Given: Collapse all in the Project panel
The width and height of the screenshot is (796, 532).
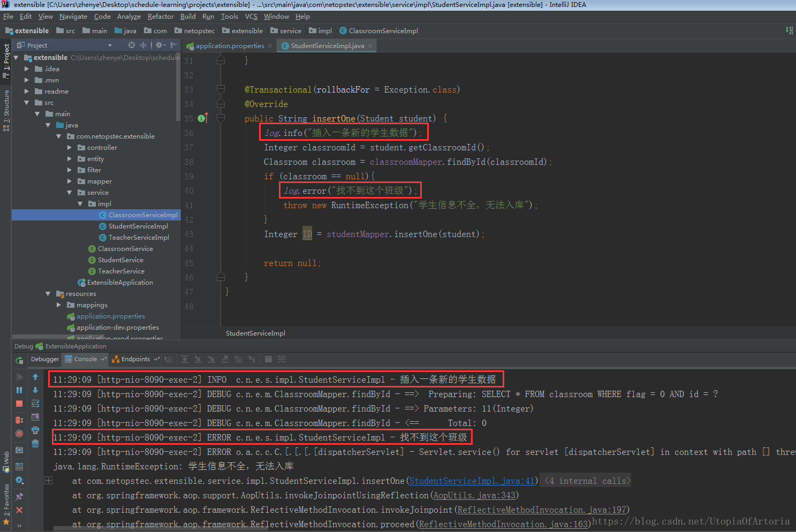Looking at the screenshot, I should 143,45.
